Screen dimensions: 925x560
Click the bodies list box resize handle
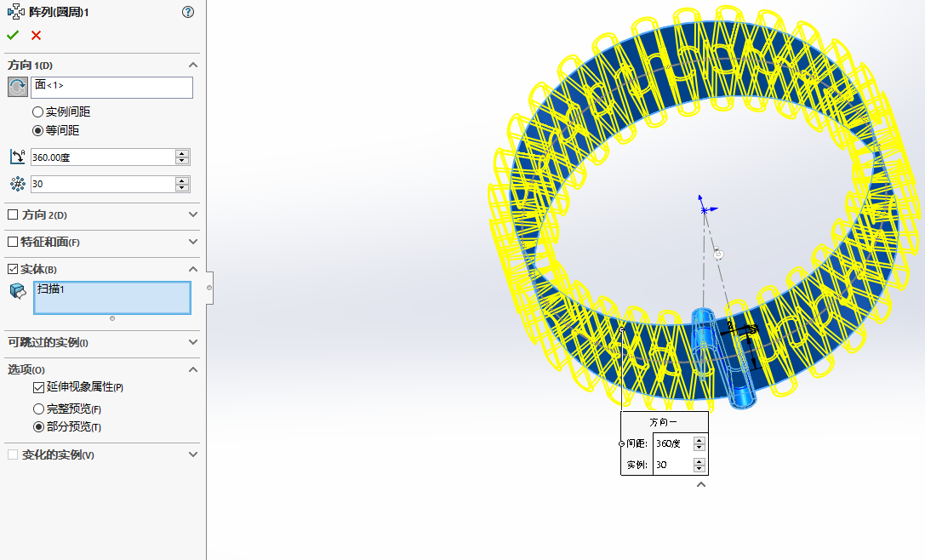112,318
